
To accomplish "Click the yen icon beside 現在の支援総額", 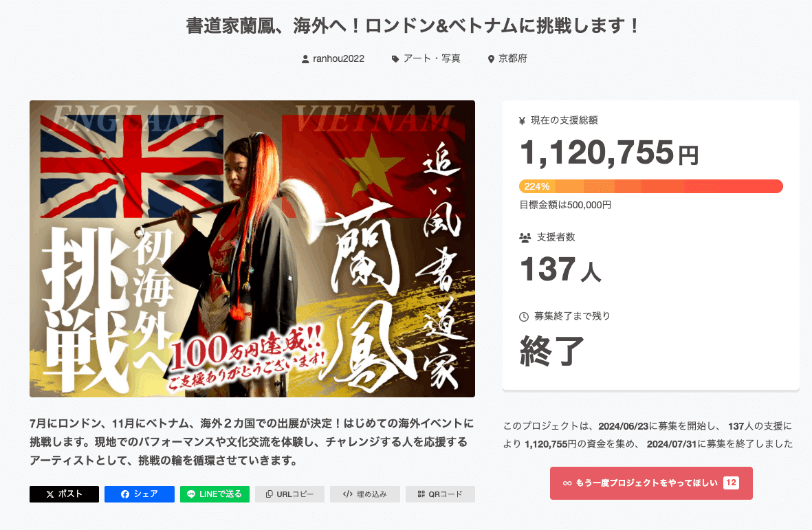I will [x=522, y=121].
